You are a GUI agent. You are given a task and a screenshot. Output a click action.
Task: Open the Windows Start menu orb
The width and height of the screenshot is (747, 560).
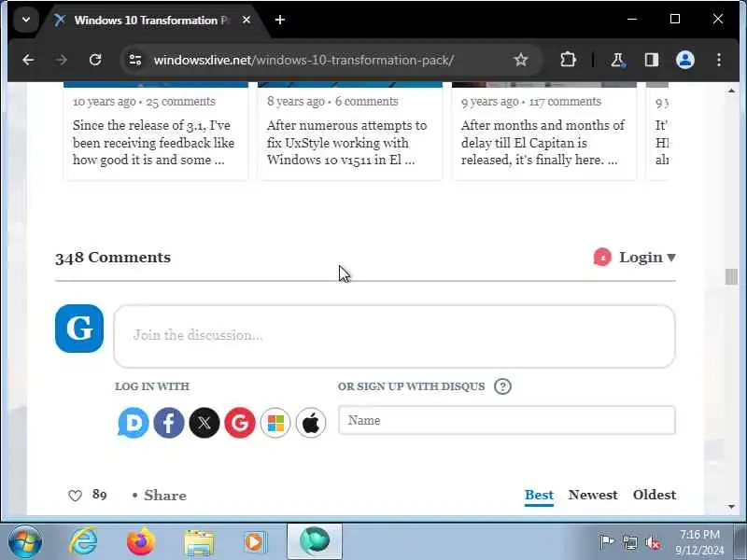[25, 542]
